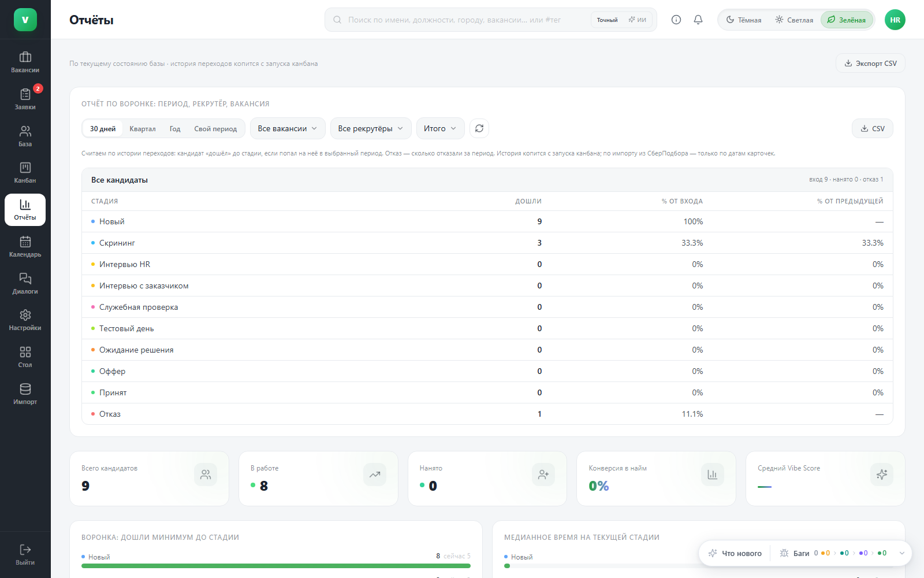Viewport: 924px width, 578px height.
Task: Open Все рекрутёры dropdown
Action: (371, 128)
